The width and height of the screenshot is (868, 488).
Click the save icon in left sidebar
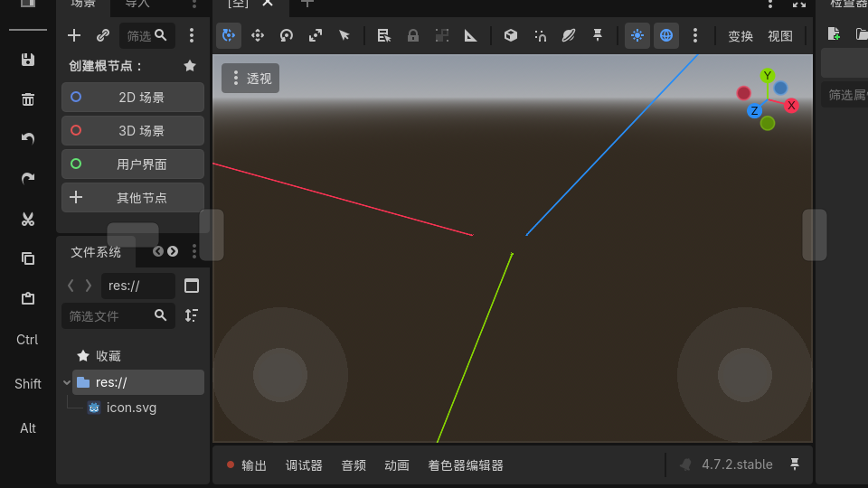(x=28, y=60)
